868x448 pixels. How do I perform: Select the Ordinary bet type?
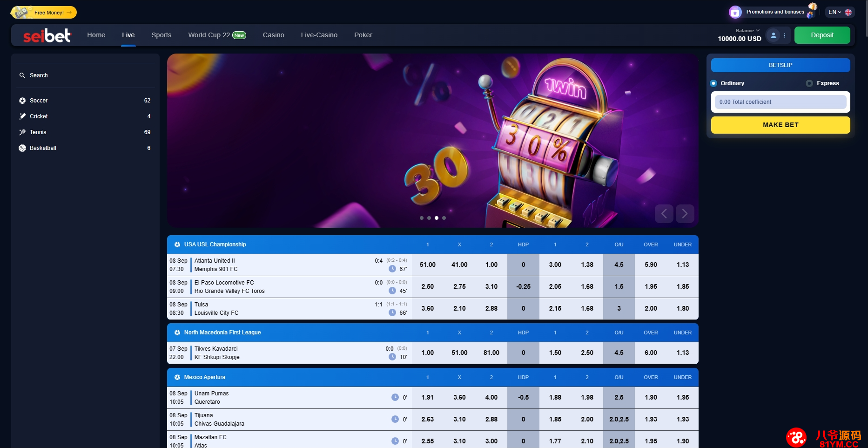pyautogui.click(x=713, y=83)
